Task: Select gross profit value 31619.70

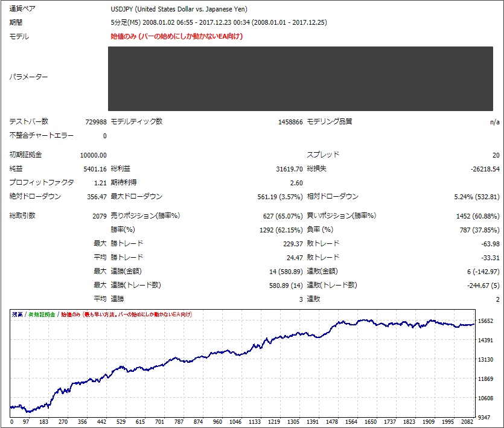Action: tap(289, 169)
